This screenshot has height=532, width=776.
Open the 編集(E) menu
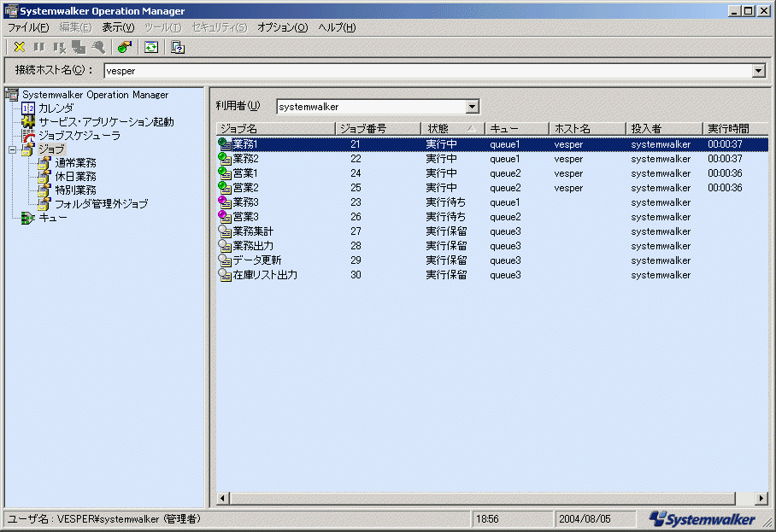pos(76,27)
